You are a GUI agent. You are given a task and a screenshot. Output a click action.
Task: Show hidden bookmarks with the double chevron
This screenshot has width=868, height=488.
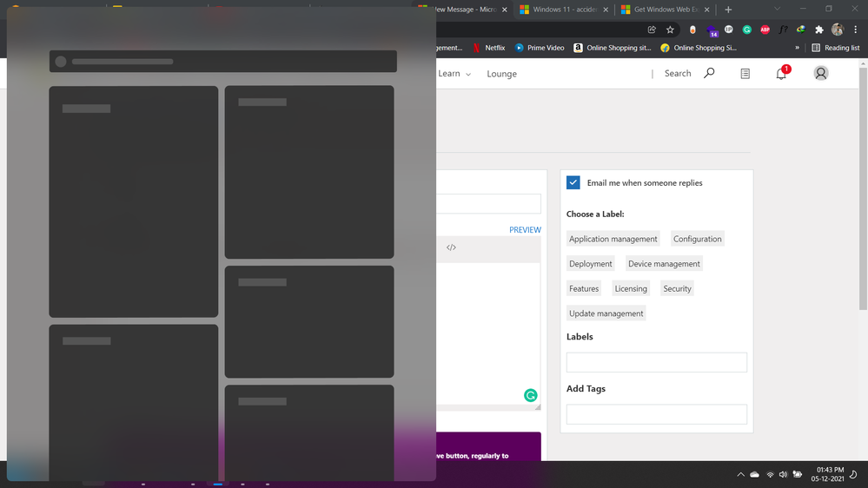coord(797,48)
